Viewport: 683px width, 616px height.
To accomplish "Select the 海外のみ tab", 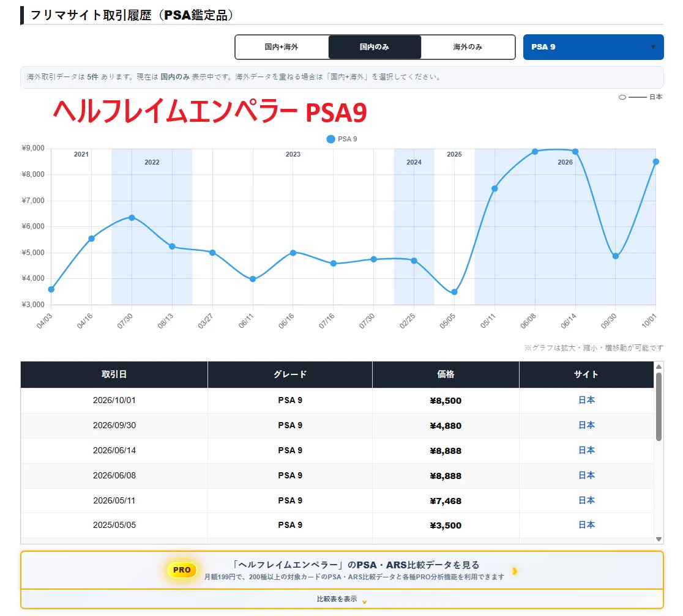I will 468,47.
